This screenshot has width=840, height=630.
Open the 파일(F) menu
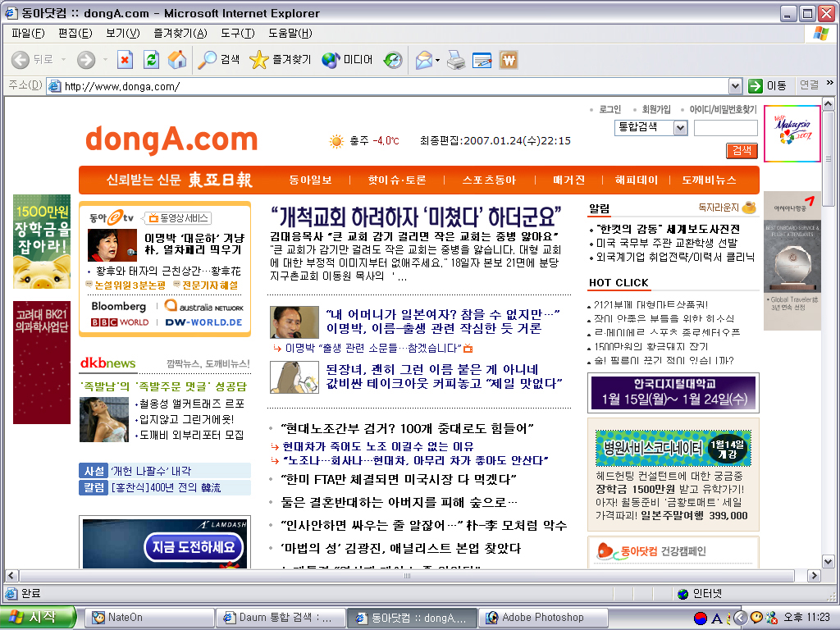pyautogui.click(x=28, y=33)
